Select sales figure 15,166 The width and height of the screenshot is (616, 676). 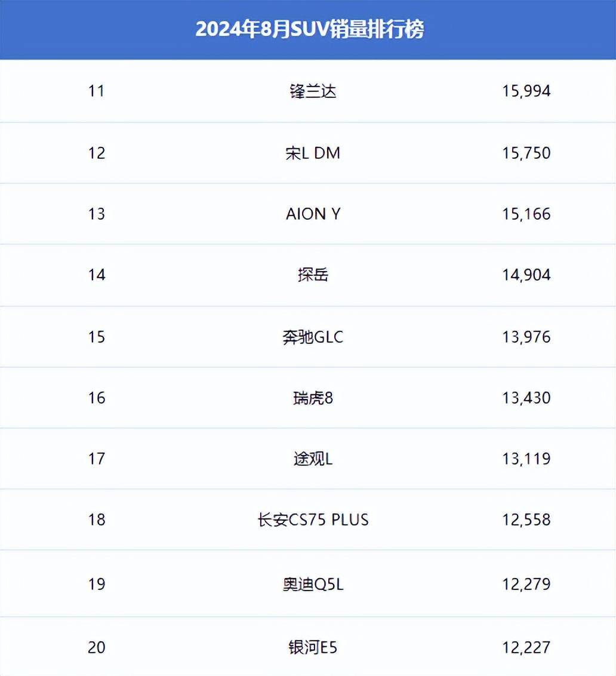pos(526,214)
